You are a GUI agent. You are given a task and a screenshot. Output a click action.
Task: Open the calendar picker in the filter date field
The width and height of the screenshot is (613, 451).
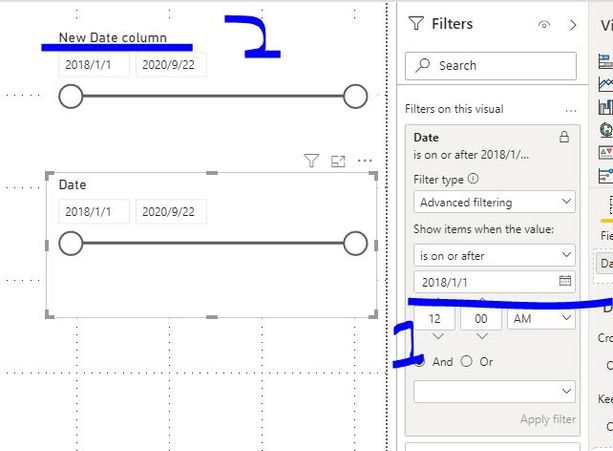click(x=565, y=281)
